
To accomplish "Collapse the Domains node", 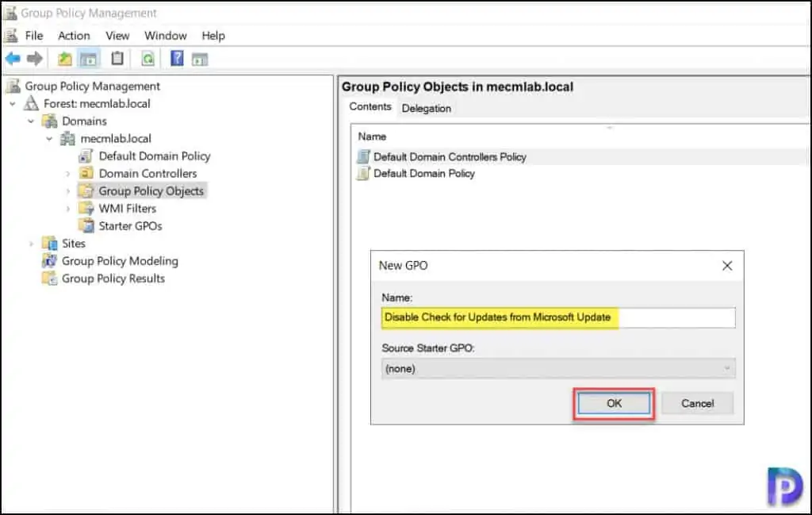I will point(31,121).
